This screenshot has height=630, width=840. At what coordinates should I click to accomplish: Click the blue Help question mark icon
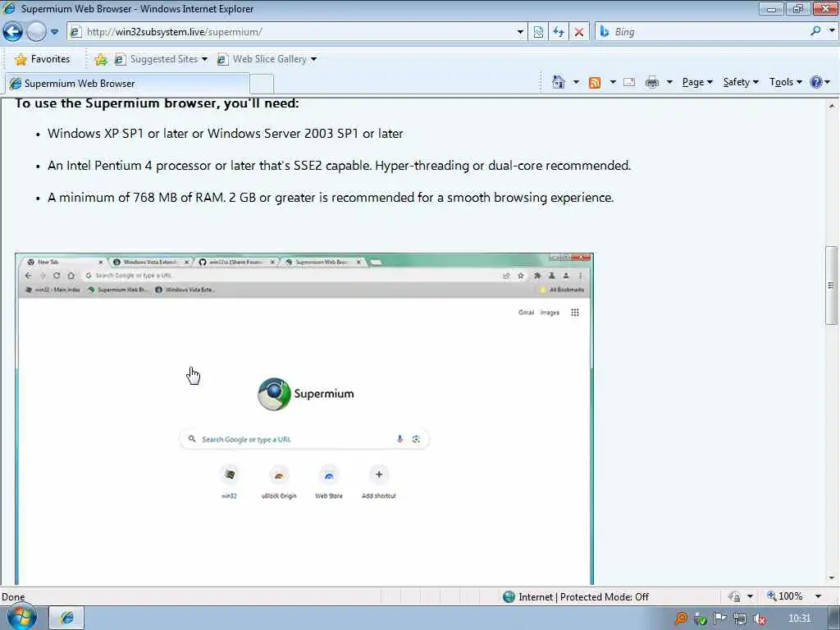click(x=816, y=82)
